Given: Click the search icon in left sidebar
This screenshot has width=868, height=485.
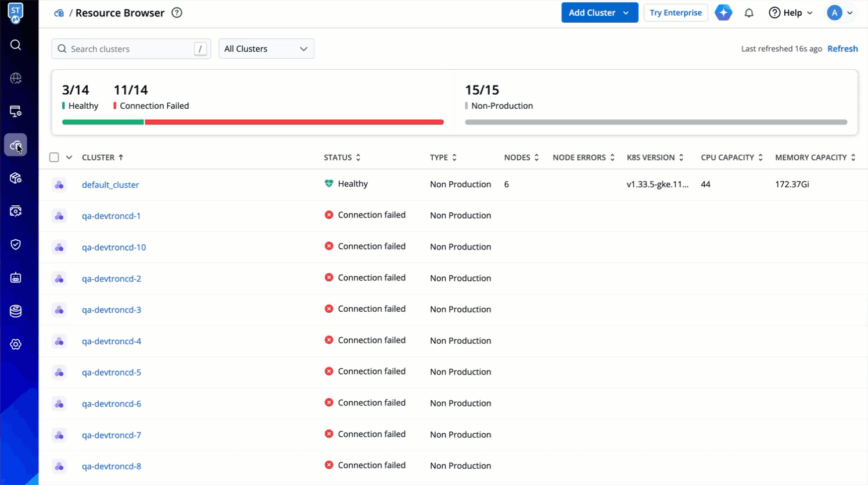Looking at the screenshot, I should click(16, 45).
